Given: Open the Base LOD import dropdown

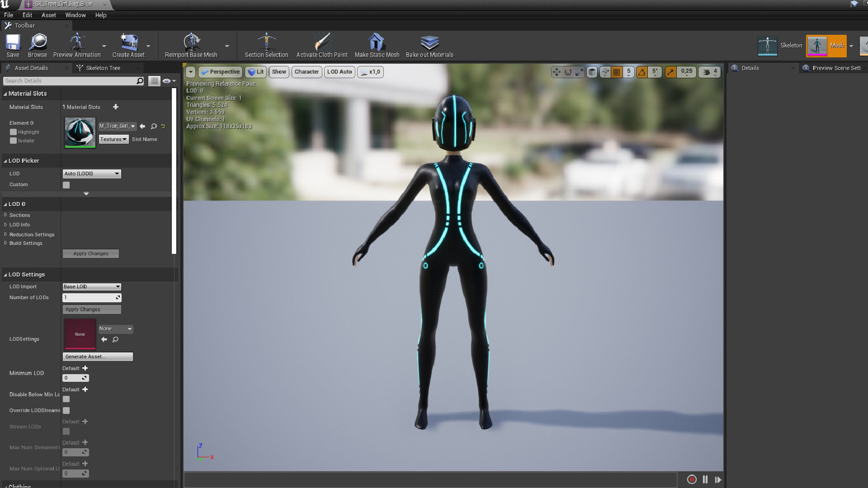Looking at the screenshot, I should [92, 286].
